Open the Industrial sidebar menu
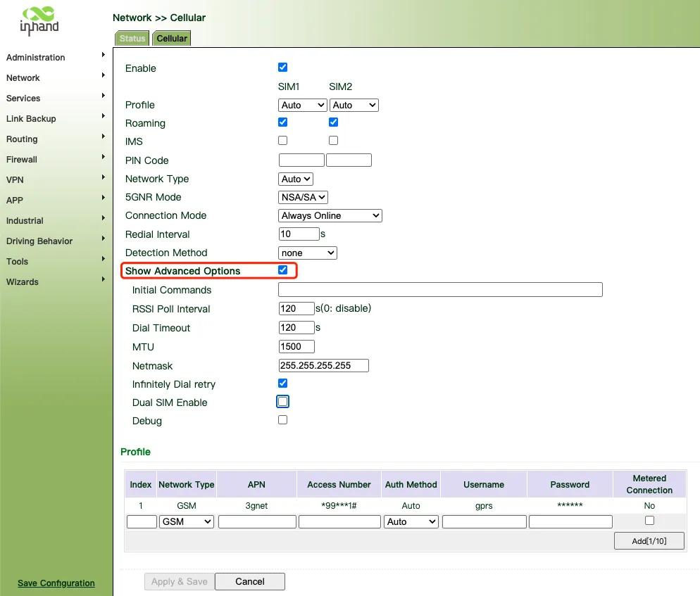This screenshot has width=700, height=596. coord(25,221)
